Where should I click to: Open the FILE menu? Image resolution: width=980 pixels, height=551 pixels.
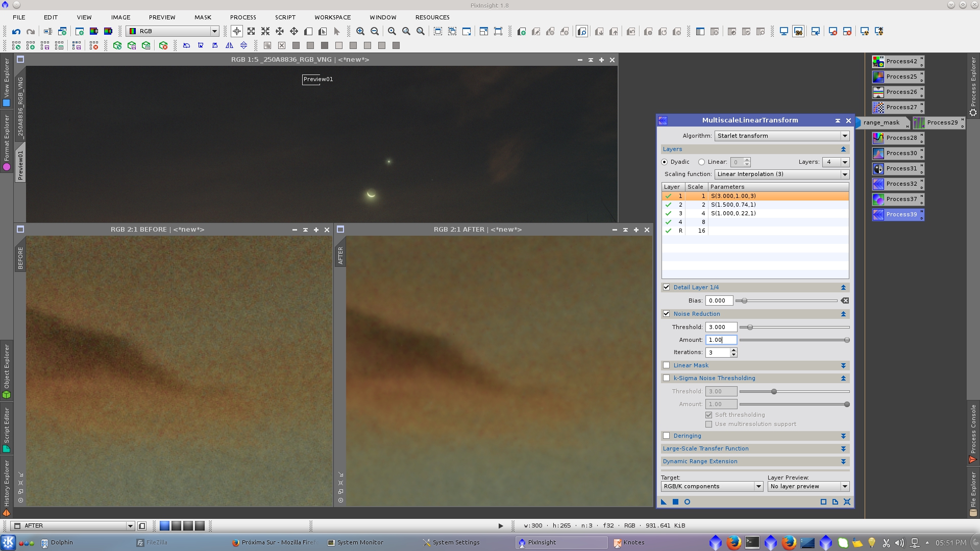click(x=19, y=17)
